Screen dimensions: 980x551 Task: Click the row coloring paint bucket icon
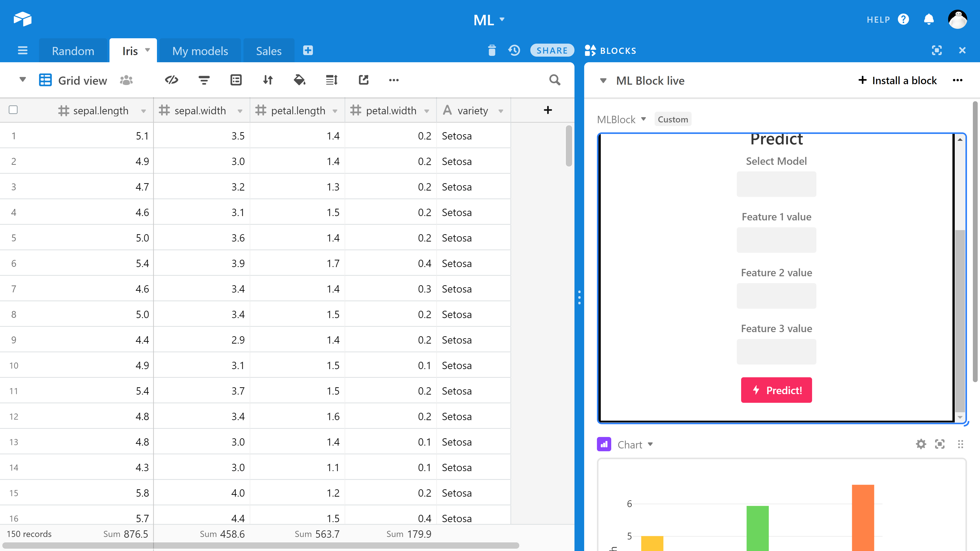pyautogui.click(x=299, y=80)
